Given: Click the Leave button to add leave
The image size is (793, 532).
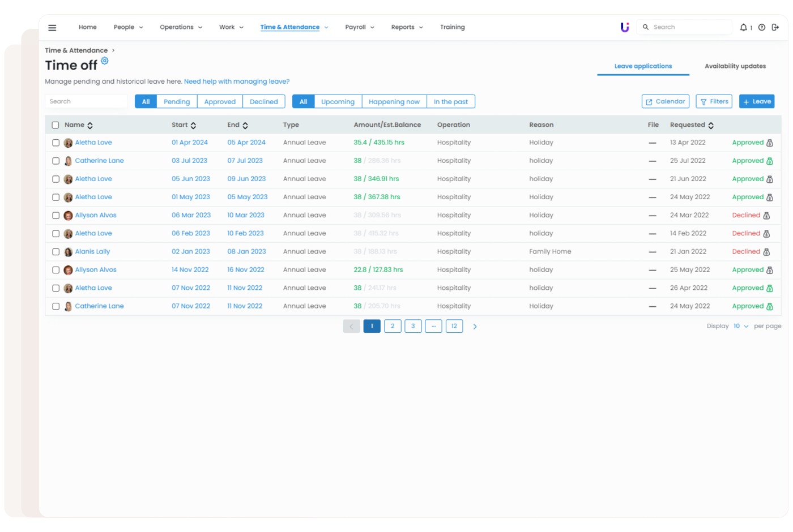Looking at the screenshot, I should pyautogui.click(x=757, y=101).
